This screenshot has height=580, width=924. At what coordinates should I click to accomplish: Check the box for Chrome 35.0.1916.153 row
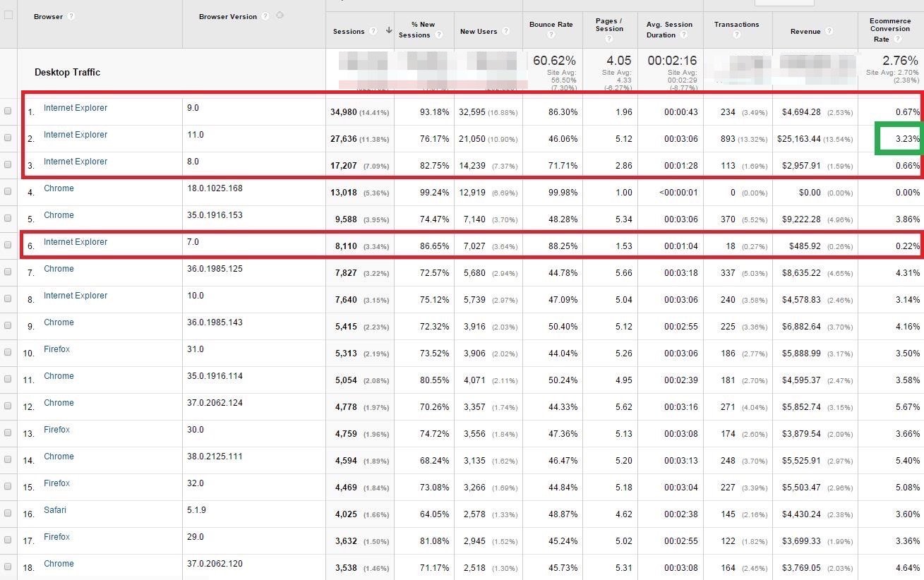[8, 218]
